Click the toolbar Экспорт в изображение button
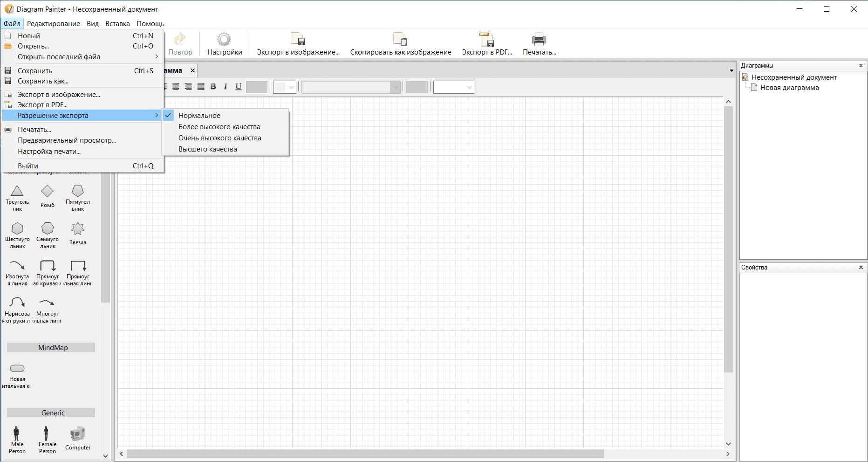This screenshot has width=868, height=462. pos(298,44)
